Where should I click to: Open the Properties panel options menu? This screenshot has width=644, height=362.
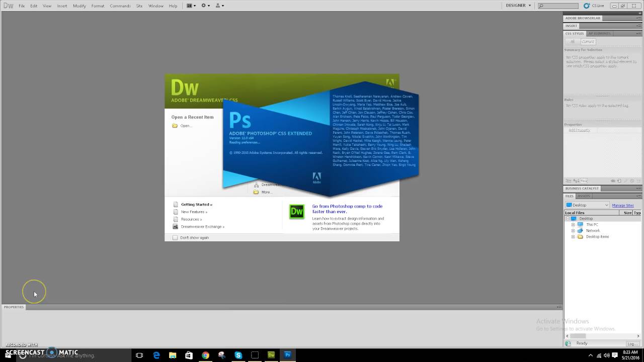[559, 307]
